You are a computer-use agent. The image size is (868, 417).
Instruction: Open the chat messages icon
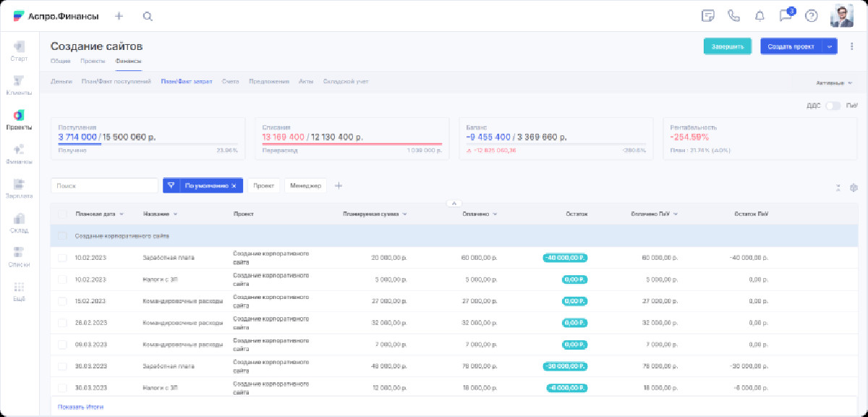point(785,16)
